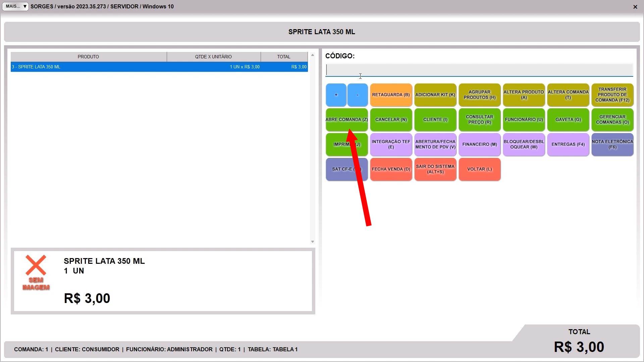Click Sair do Sistema (ALT+S)
644x362 pixels.
click(x=435, y=169)
